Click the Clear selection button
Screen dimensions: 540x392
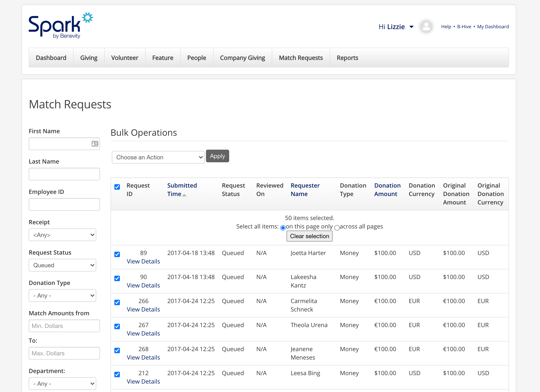(309, 236)
